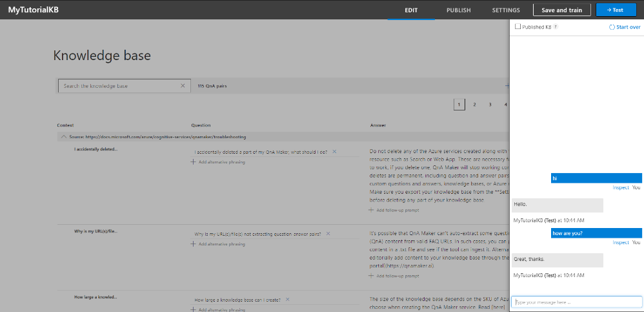Remove question 'How large a knowledge base can I create?'

tap(288, 300)
